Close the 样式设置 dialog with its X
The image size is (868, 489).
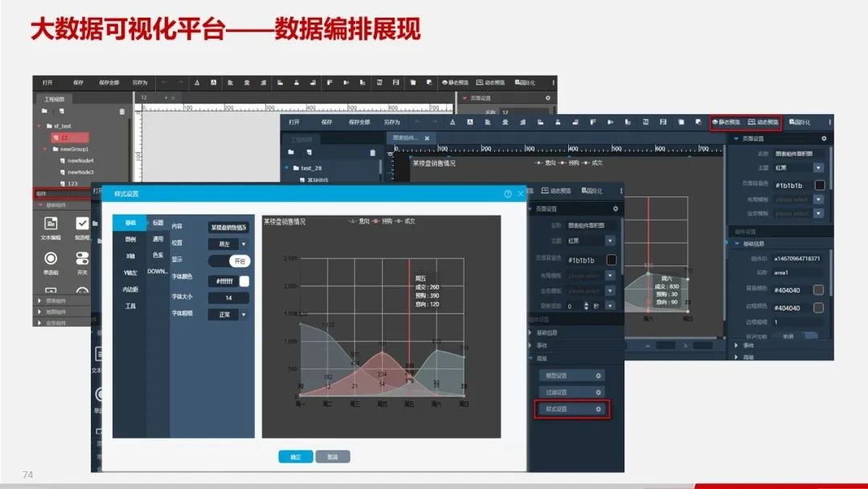pos(520,194)
